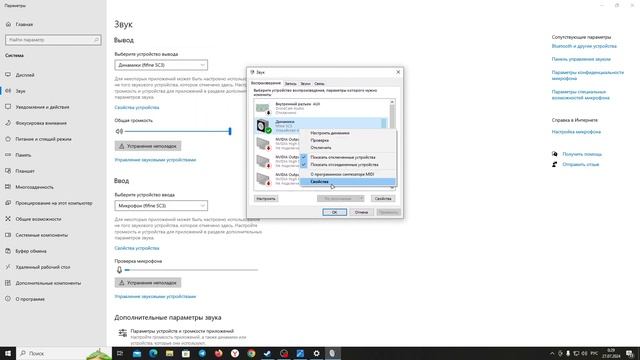Launch Google Chrome from the taskbar
Viewport: 640px width, 360px height.
click(x=251, y=353)
